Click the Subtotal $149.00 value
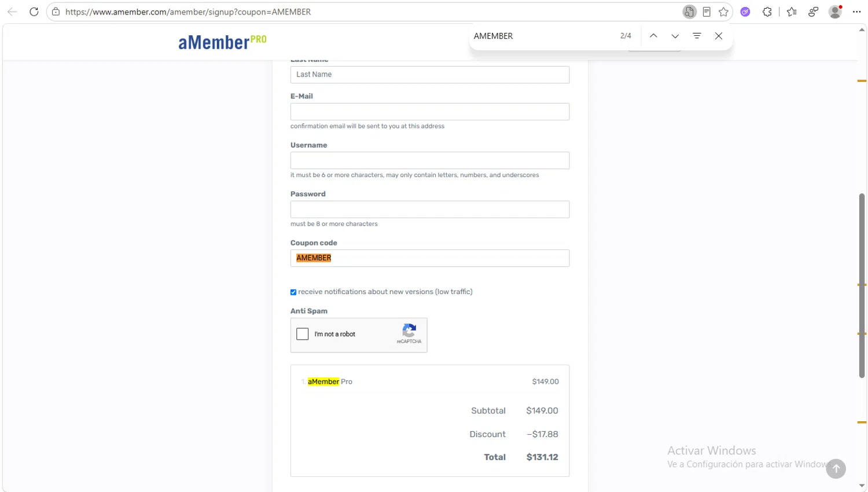This screenshot has height=492, width=868. (542, 411)
